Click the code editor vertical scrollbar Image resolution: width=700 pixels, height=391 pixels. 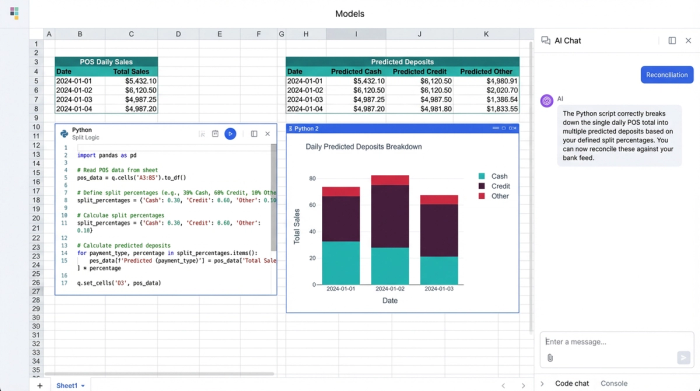[x=273, y=197]
